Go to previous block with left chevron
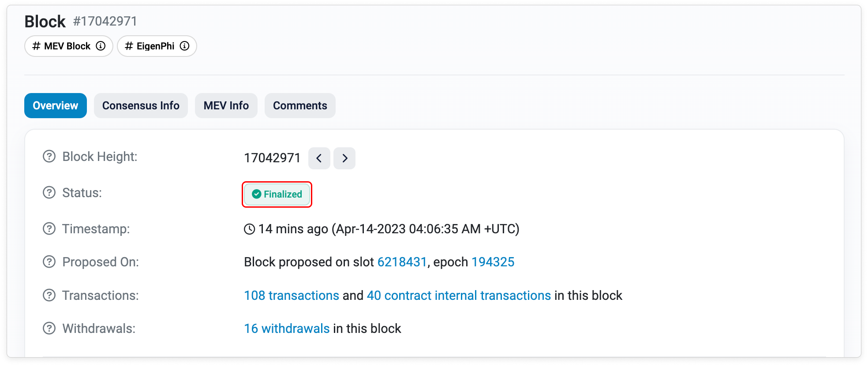The width and height of the screenshot is (868, 366). point(319,158)
